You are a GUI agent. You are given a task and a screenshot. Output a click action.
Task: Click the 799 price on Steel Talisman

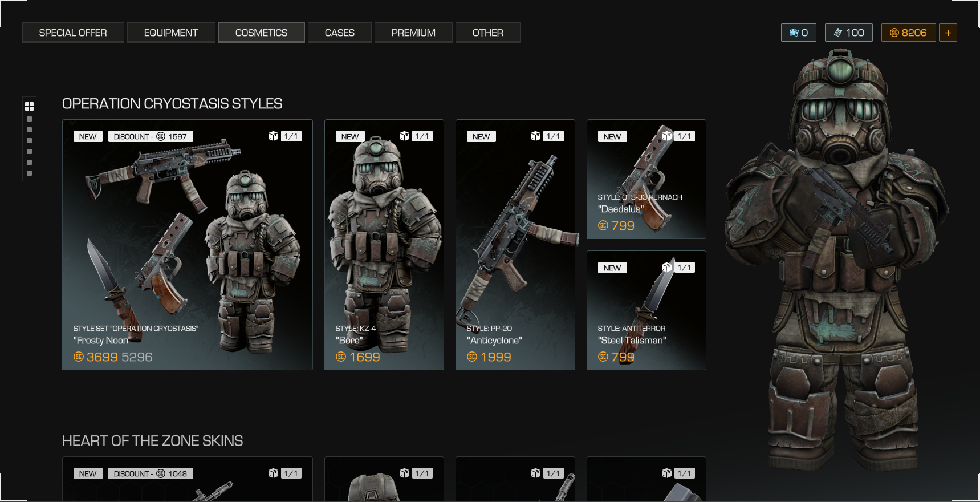coord(623,357)
